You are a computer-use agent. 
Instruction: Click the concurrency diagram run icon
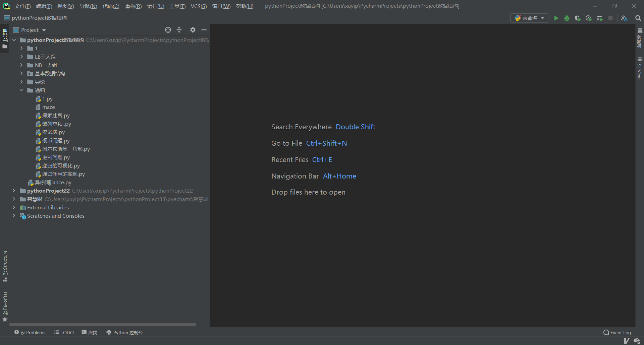click(600, 18)
